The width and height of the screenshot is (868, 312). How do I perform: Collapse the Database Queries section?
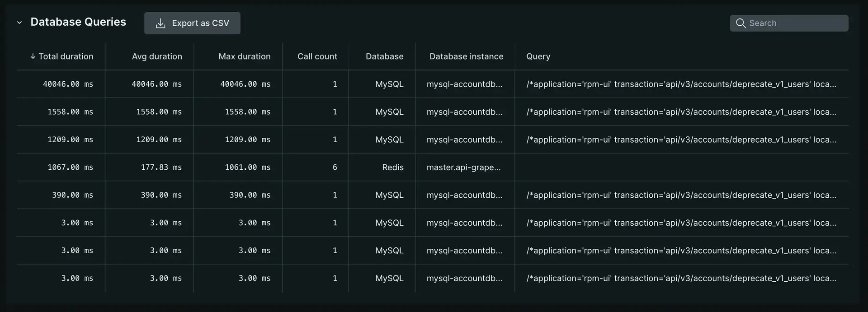click(19, 22)
